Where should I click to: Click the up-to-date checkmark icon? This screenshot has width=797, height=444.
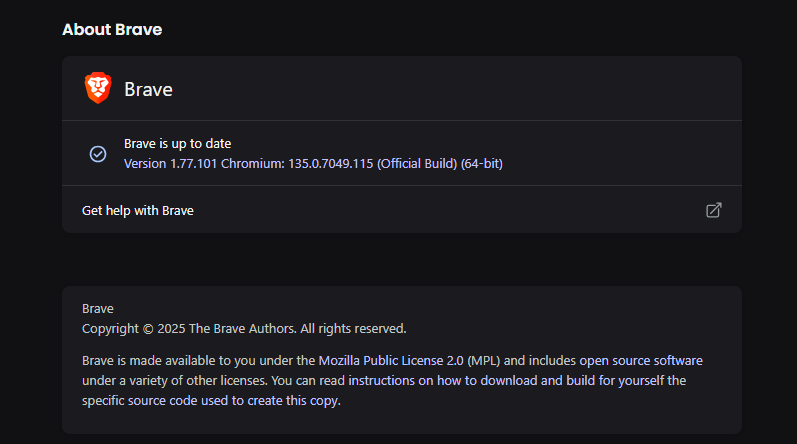98,154
